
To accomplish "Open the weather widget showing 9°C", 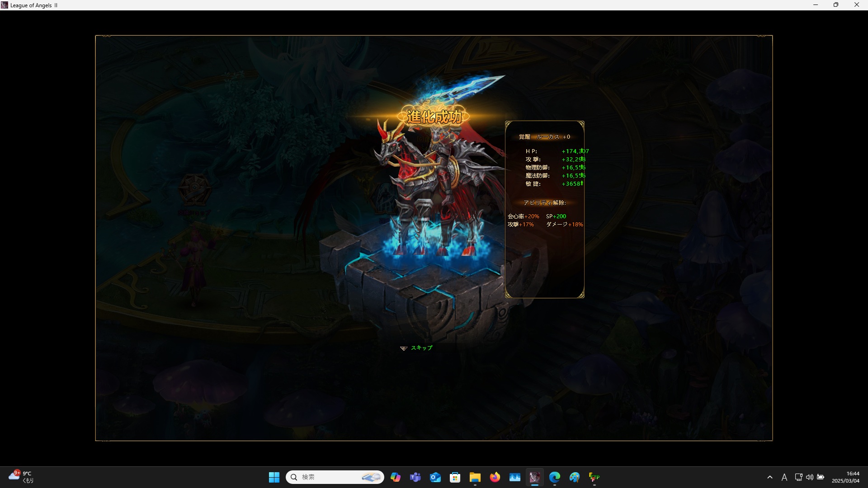I will pyautogui.click(x=21, y=477).
